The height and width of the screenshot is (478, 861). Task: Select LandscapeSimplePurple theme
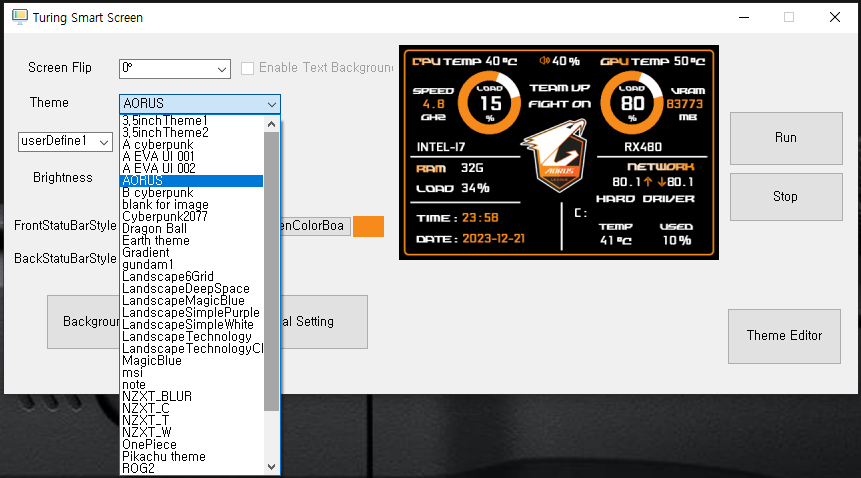coord(191,313)
